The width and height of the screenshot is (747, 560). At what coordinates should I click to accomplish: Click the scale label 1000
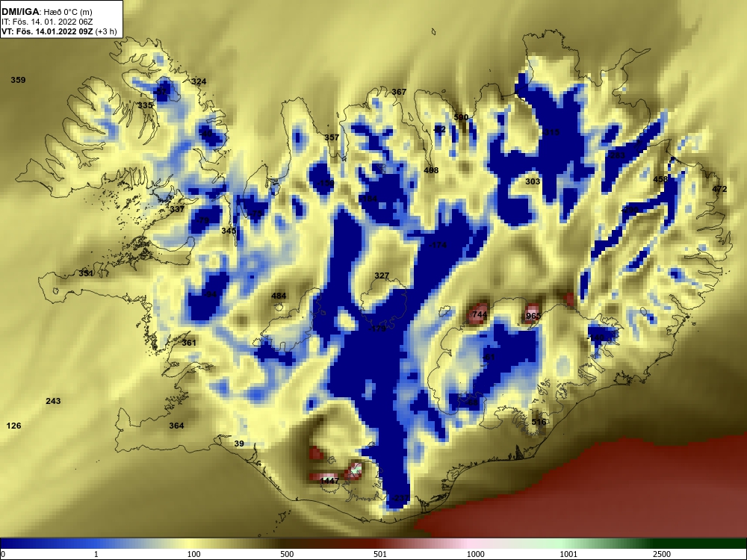pos(475,554)
